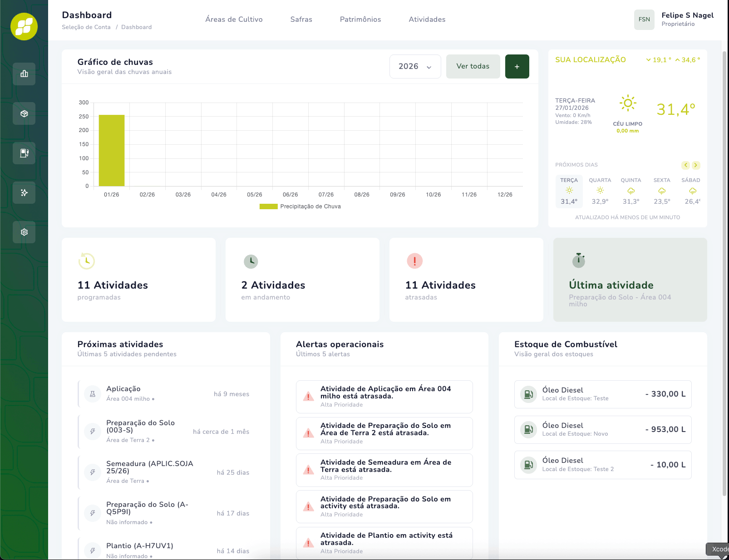Click the forward arrow for próximos dias forecast
This screenshot has width=729, height=560.
coord(696,165)
